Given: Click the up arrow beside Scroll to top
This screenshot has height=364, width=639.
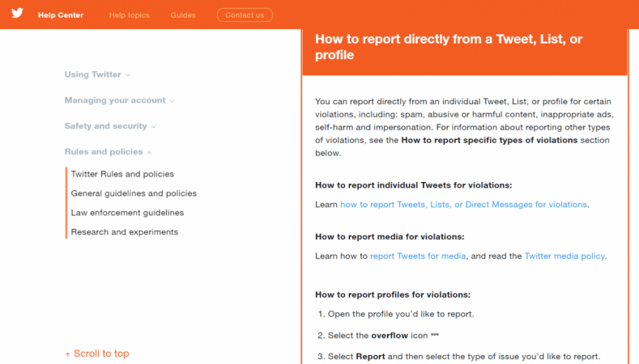Looking at the screenshot, I should (67, 354).
